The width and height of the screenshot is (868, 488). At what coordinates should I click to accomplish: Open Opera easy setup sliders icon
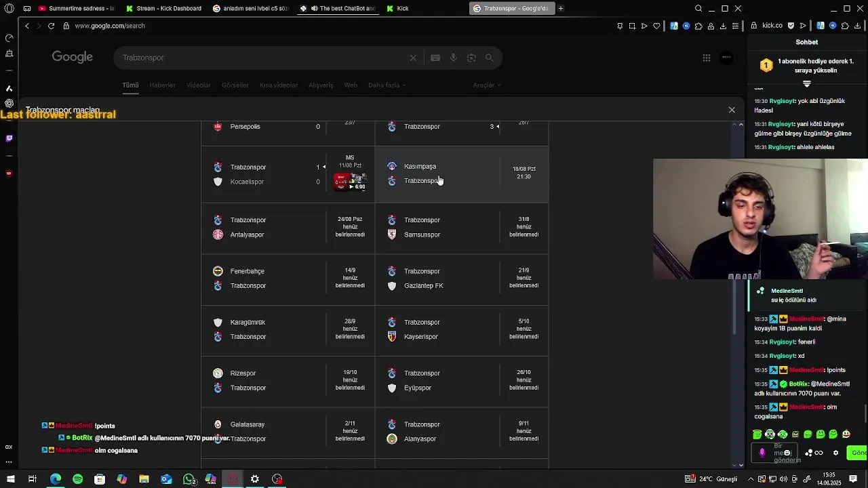coord(735,26)
